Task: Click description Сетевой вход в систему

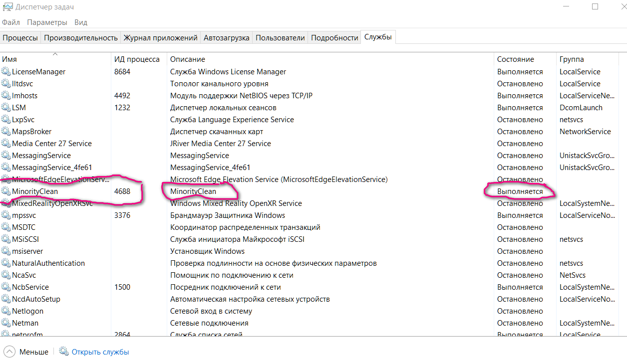Action: [211, 311]
